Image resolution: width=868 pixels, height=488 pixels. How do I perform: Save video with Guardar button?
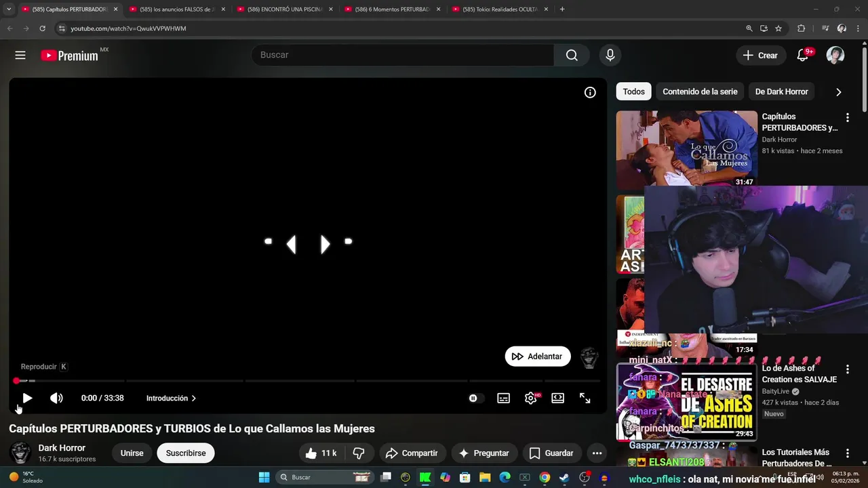click(x=551, y=453)
